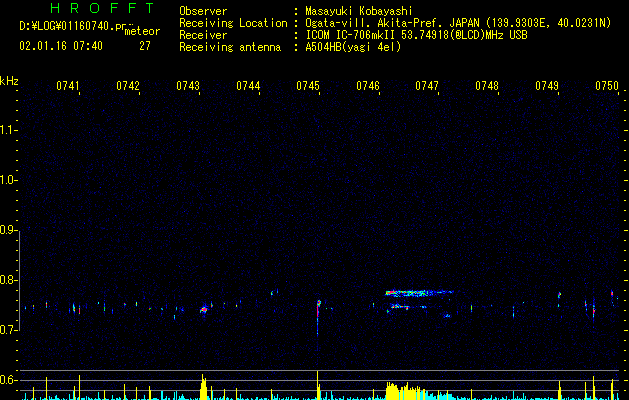Viewport: 629px width, 400px height.
Task: Click the 'Observer' field label
Action: [203, 11]
